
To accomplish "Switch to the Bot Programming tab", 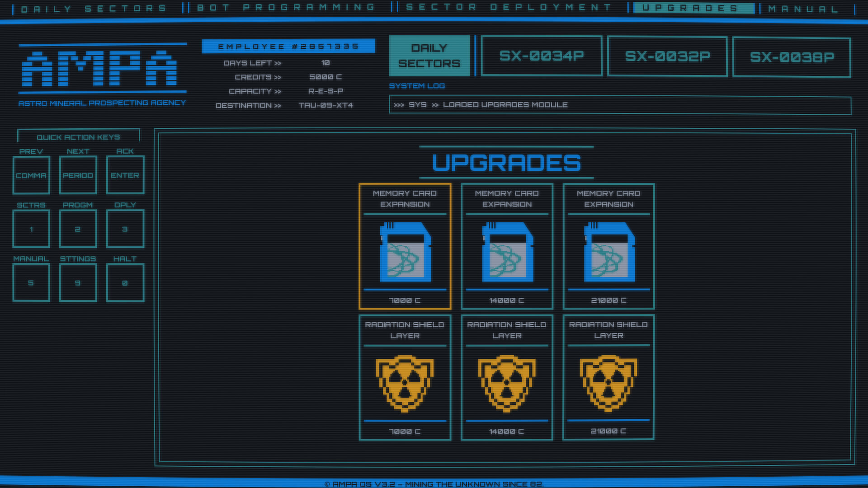I will click(x=285, y=7).
